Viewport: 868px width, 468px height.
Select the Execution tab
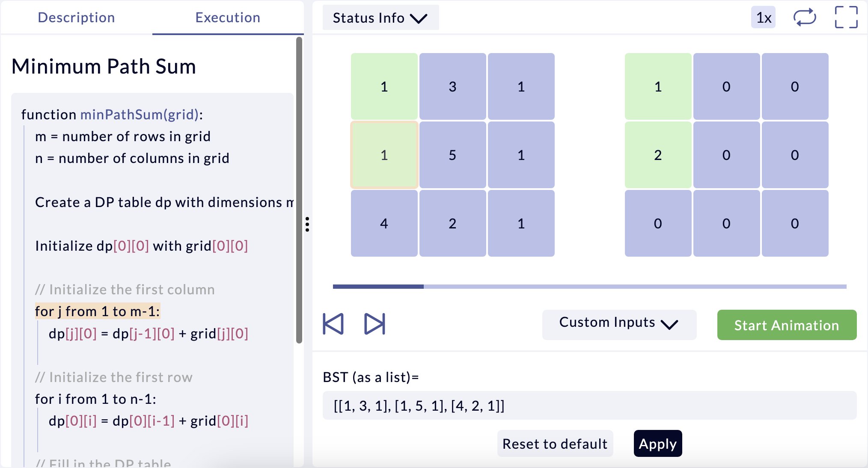pos(228,18)
